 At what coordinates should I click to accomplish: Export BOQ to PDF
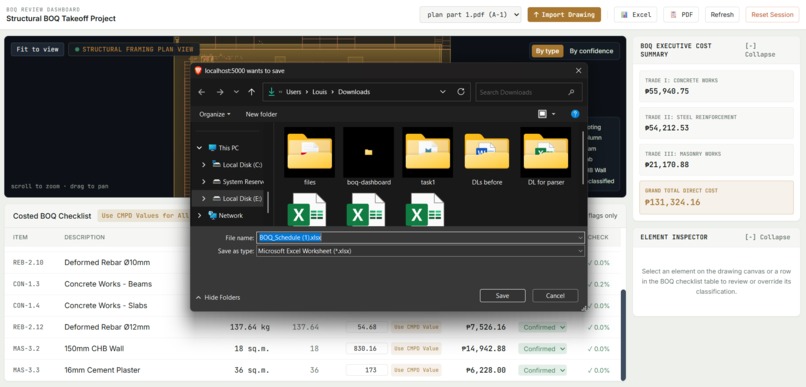tap(681, 14)
